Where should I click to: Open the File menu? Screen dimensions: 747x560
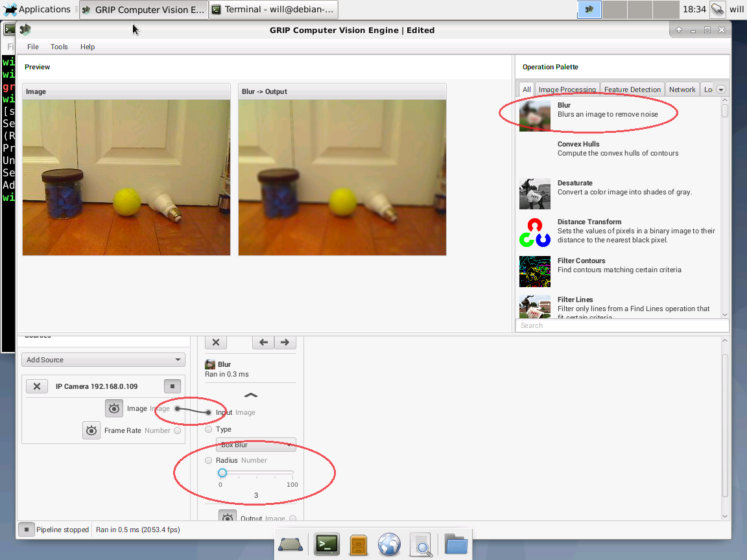[33, 47]
